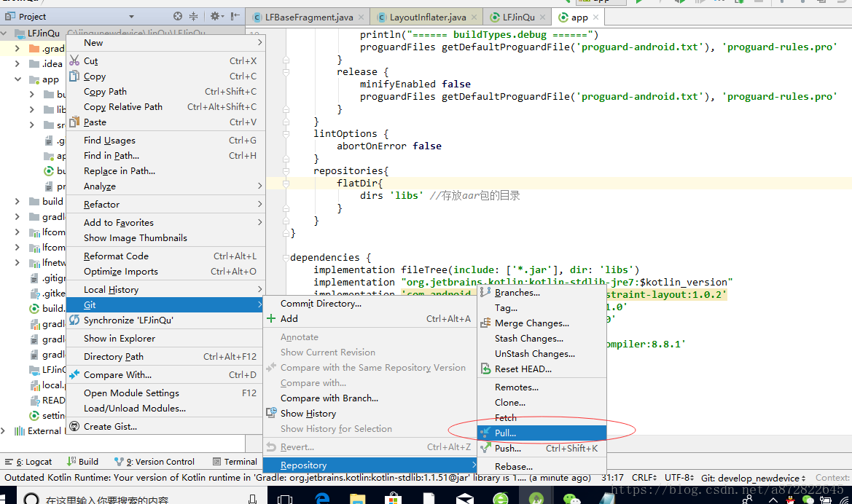The image size is (852, 504).
Task: Choose Compare with Branch... entry
Action: (370, 398)
